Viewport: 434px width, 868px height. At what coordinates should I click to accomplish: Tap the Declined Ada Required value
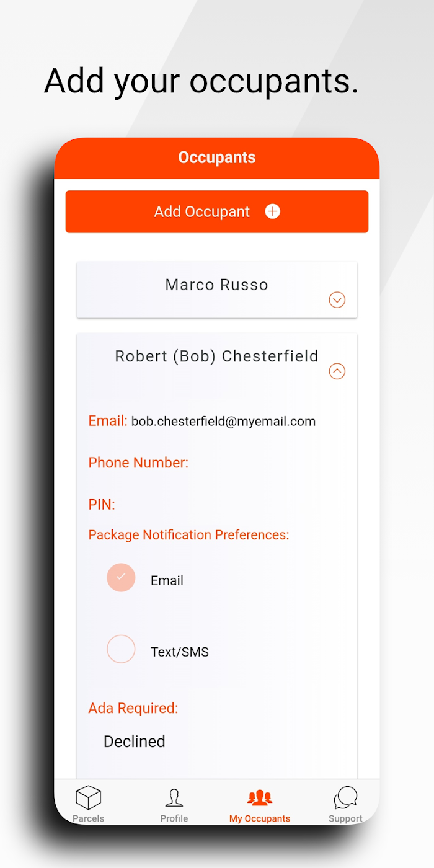[135, 742]
